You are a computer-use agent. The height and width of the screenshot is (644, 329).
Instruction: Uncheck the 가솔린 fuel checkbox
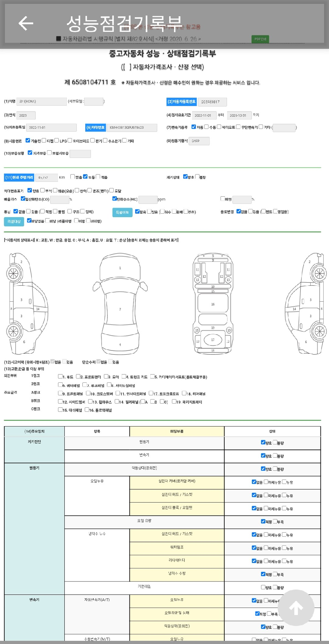pyautogui.click(x=28, y=140)
